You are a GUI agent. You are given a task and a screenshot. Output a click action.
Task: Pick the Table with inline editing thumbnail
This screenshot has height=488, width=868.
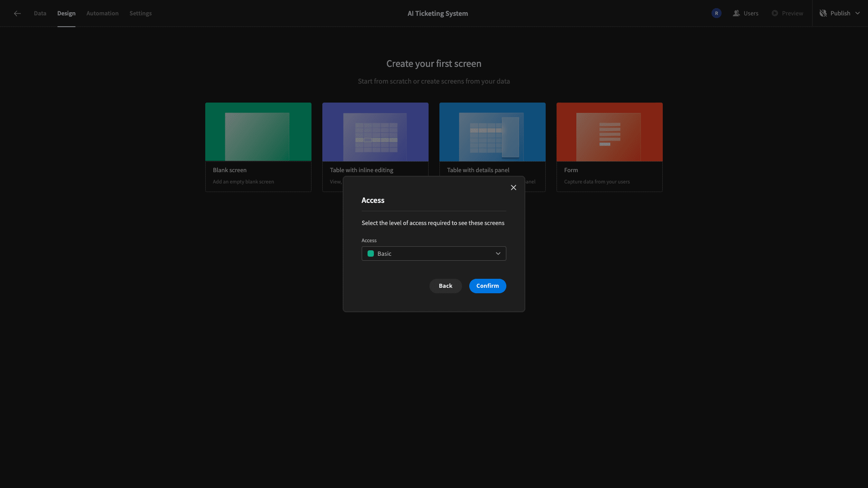375,132
